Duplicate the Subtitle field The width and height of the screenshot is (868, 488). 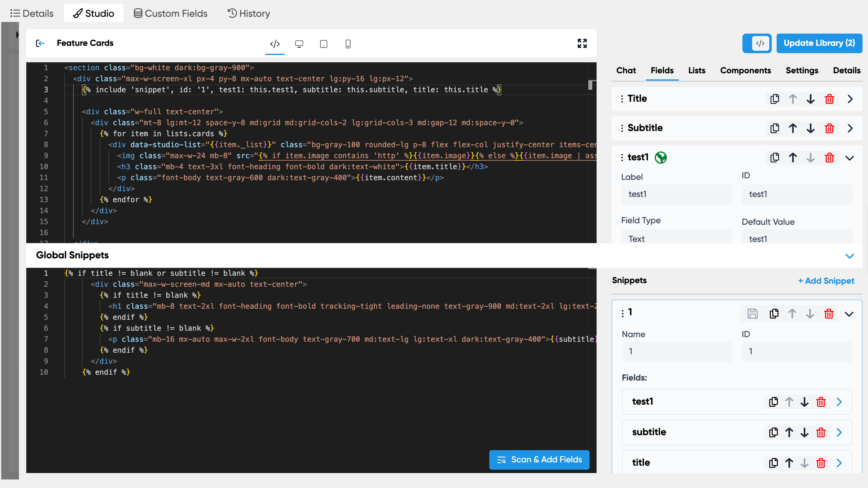774,128
